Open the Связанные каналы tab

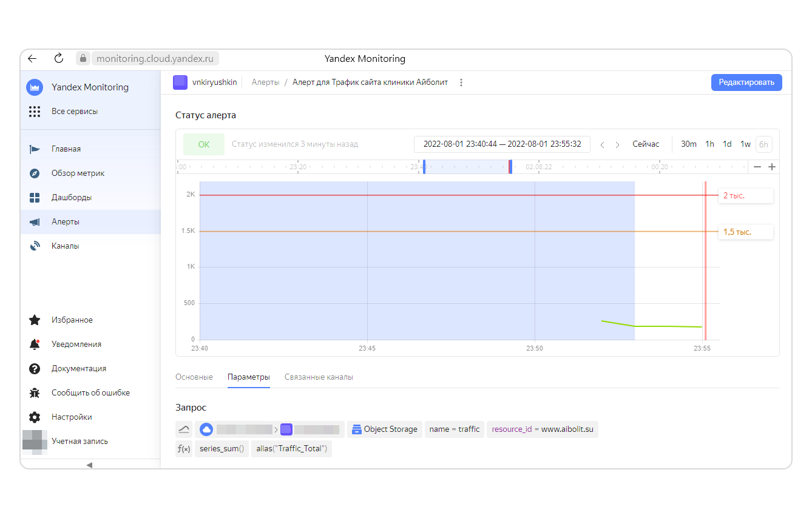click(x=319, y=377)
